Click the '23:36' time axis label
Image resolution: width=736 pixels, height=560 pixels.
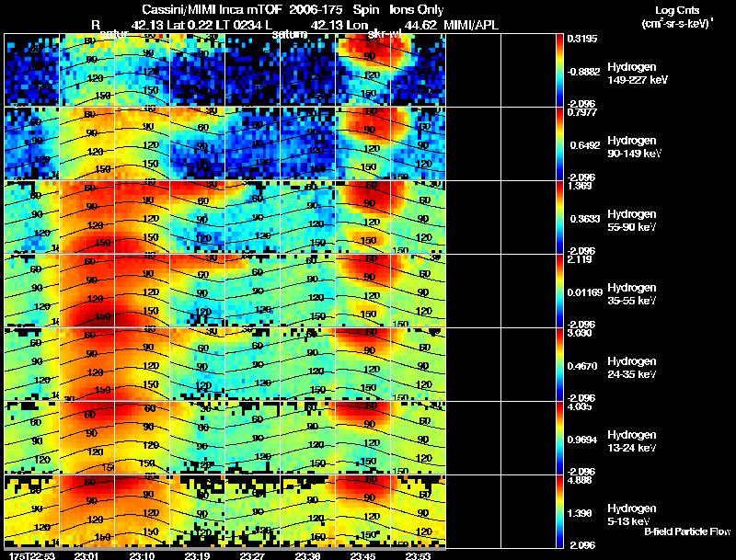[307, 555]
